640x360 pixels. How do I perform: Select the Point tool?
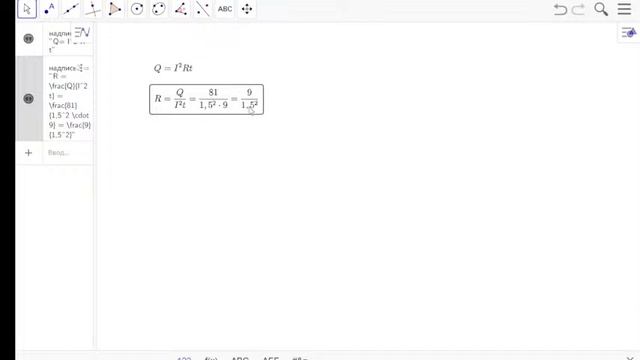point(49,9)
